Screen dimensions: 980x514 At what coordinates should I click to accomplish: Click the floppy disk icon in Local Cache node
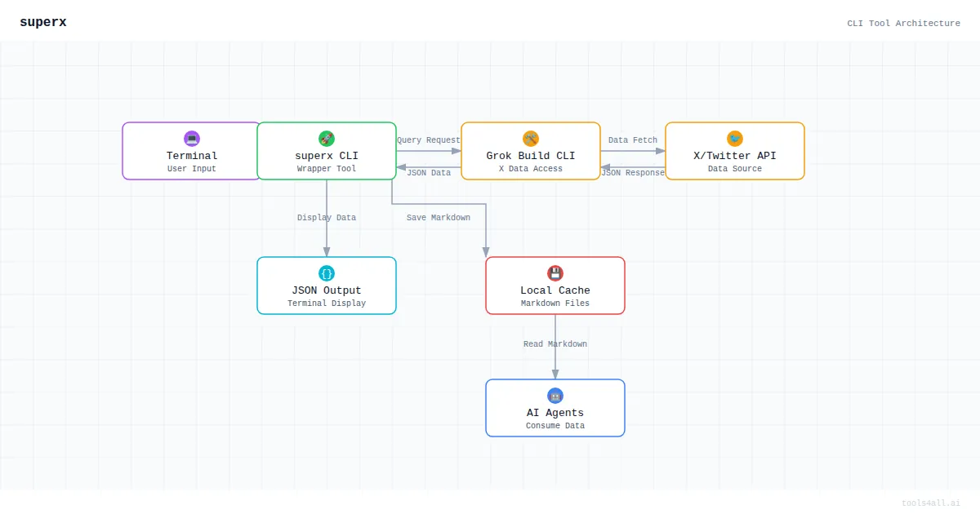click(x=555, y=273)
